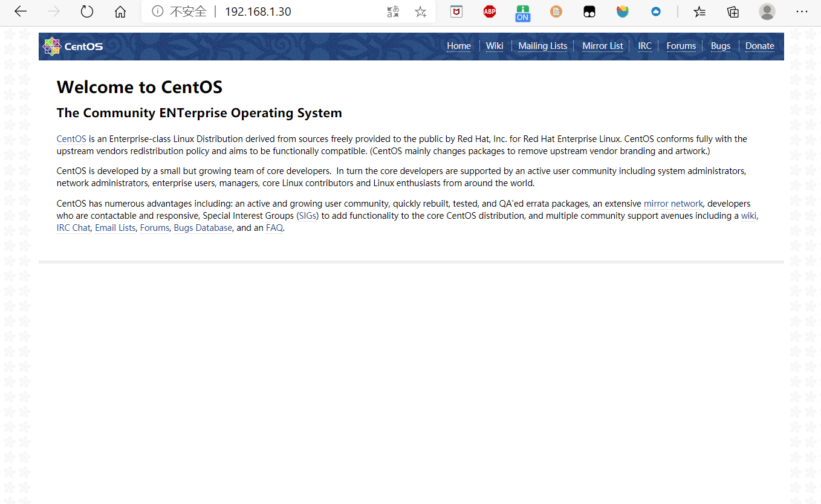Open the Forums navigation link
The image size is (821, 504).
pos(681,46)
